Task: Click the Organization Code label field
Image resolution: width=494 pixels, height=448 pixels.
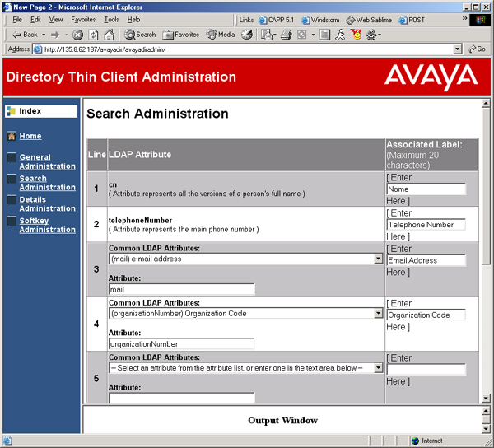Action: (x=426, y=315)
